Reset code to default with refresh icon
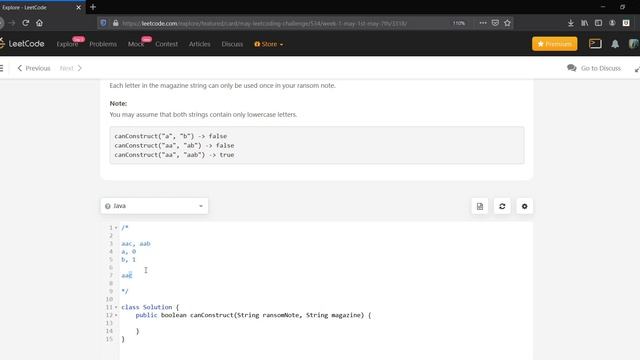 (502, 207)
